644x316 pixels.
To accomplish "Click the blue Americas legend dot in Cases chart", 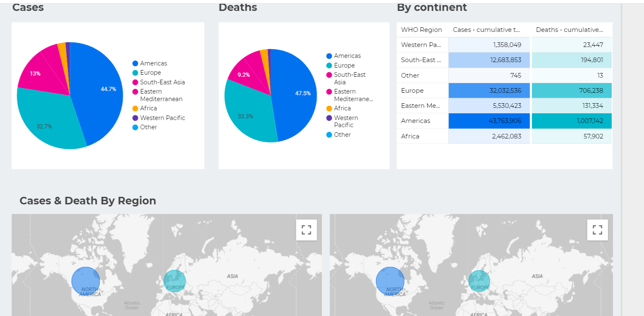I will point(134,63).
